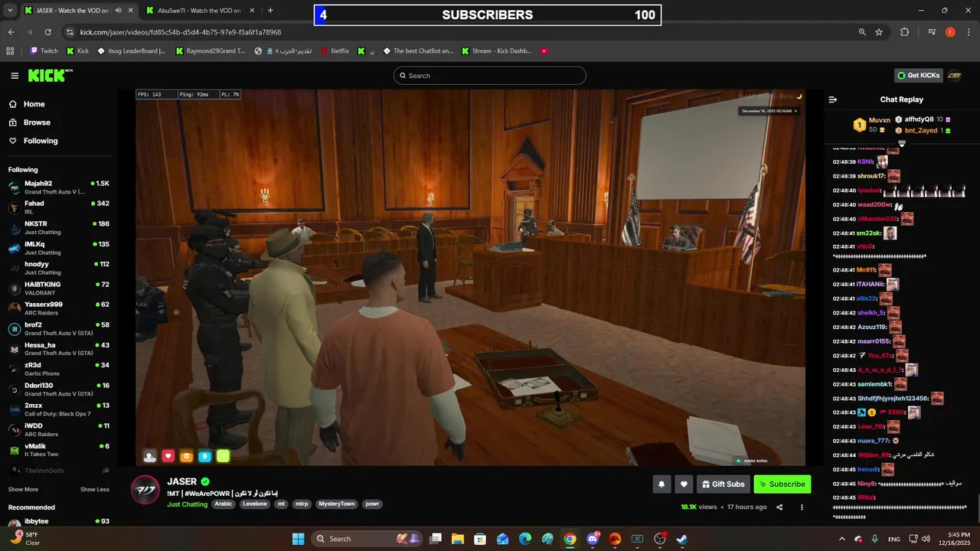This screenshot has height=551, width=980.
Task: Open Majah92's channel in Following list
Action: point(59,187)
